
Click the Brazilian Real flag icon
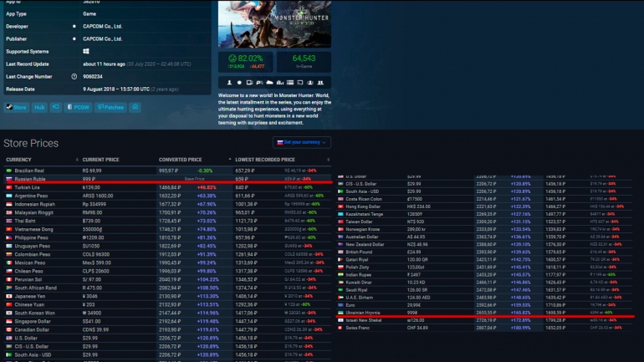pos(9,171)
